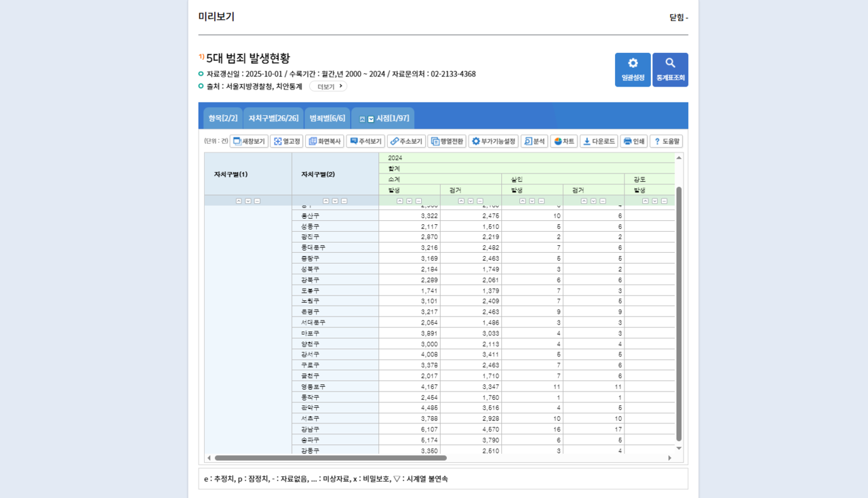Open the 분석 analysis tool
Viewport: 868px width, 498px height.
click(534, 141)
